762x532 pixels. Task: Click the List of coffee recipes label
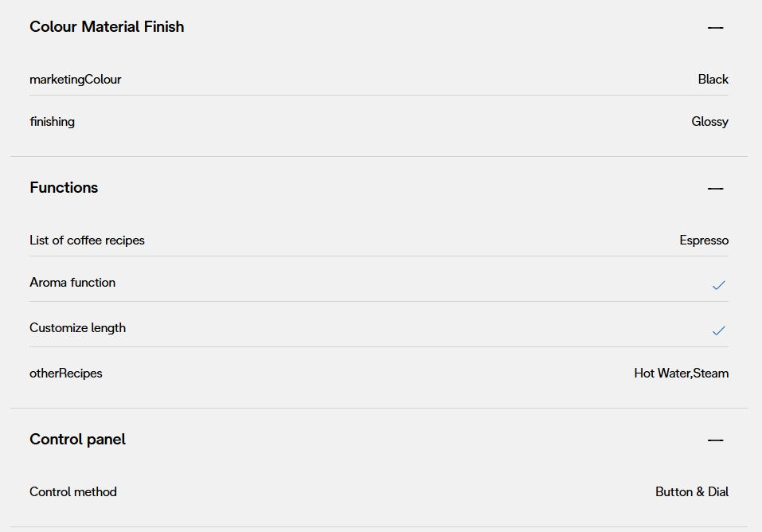(87, 241)
